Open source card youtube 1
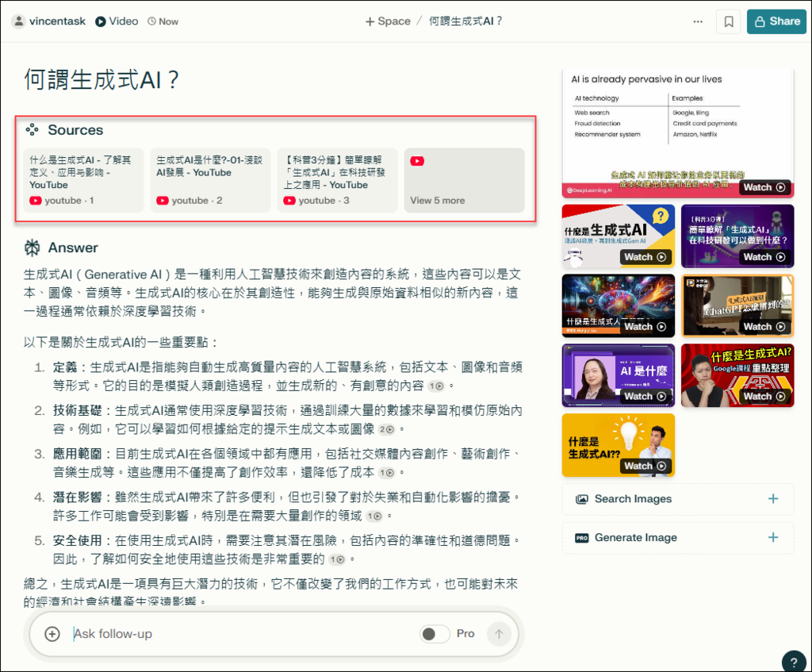Screen dimensions: 812x672 [x=83, y=180]
